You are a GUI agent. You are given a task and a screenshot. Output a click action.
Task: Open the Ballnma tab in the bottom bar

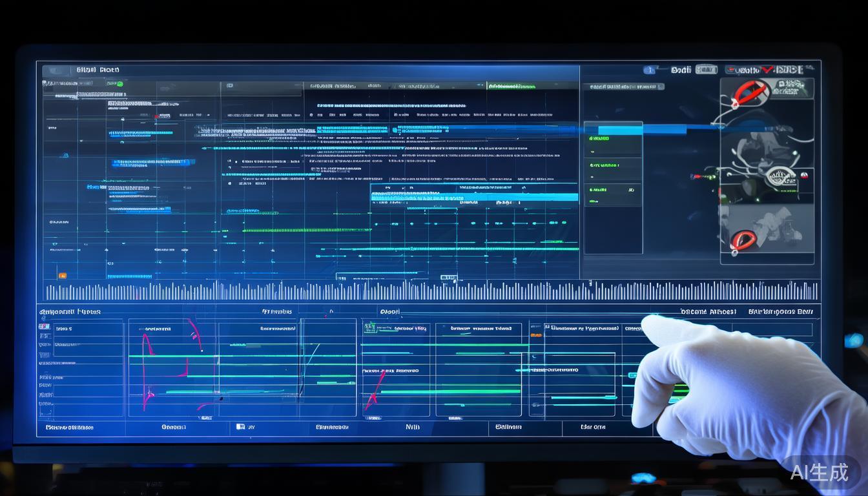[x=508, y=427]
